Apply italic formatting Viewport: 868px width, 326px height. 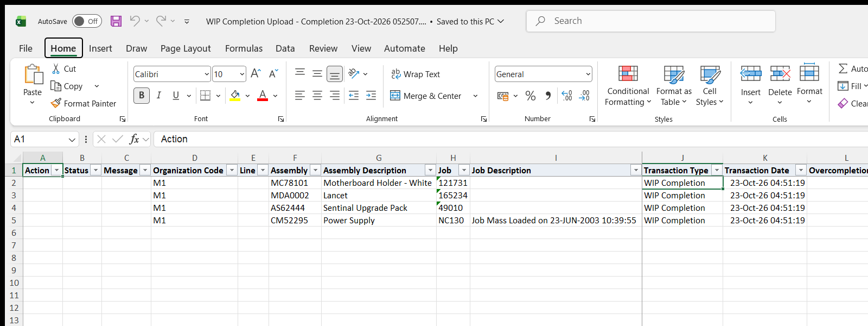[159, 96]
